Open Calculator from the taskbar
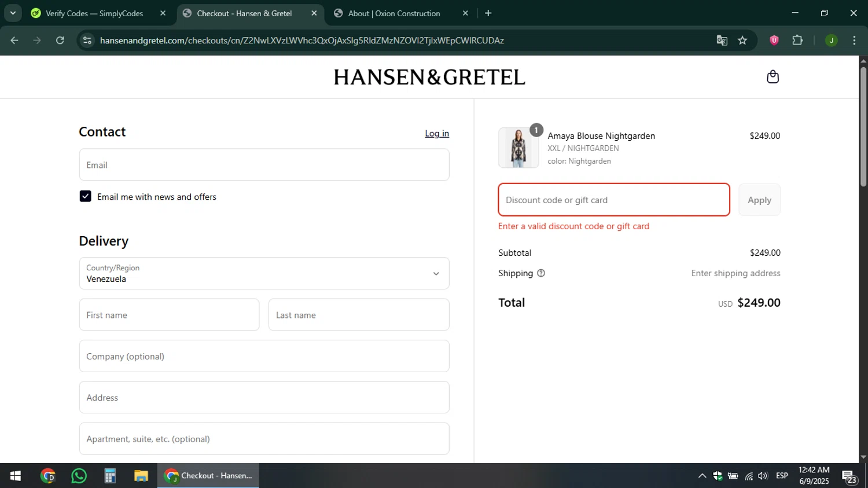Viewport: 868px width, 488px height. point(110,476)
